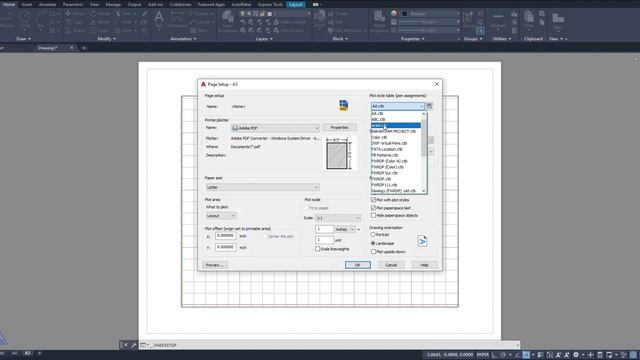Screen dimensions: 640x360
Task: Choose the Move tool in Modify panel
Action: coord(75,13)
